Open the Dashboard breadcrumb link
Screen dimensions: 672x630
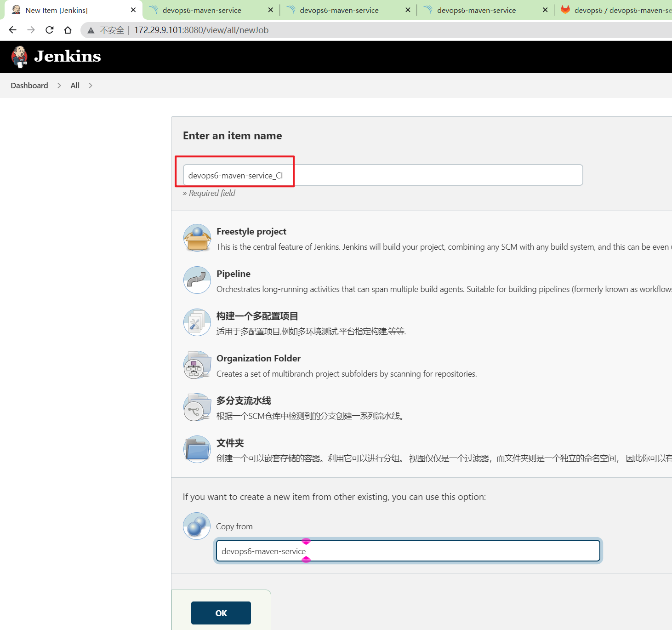tap(29, 86)
